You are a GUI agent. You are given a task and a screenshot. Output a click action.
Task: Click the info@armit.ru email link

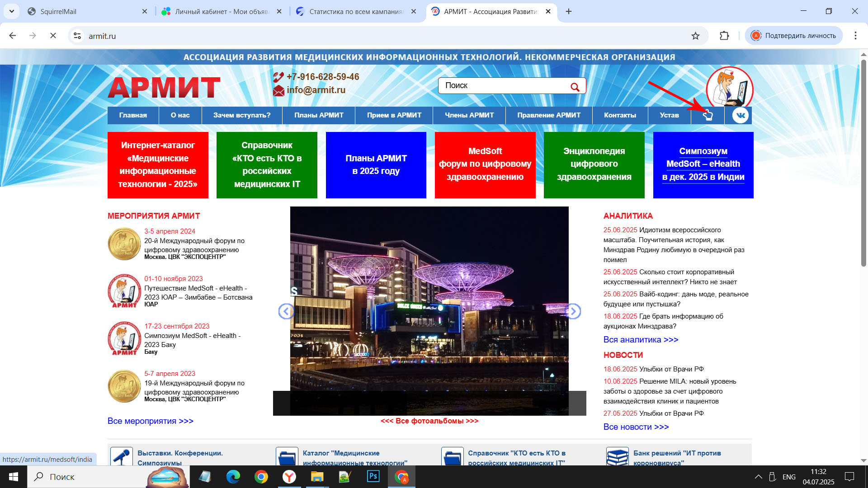coord(316,90)
